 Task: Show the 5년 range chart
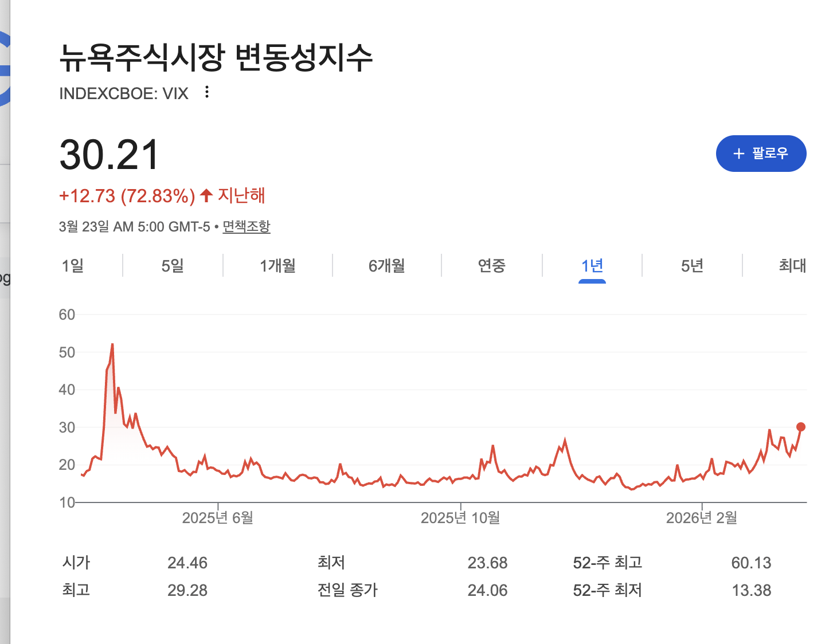692,266
